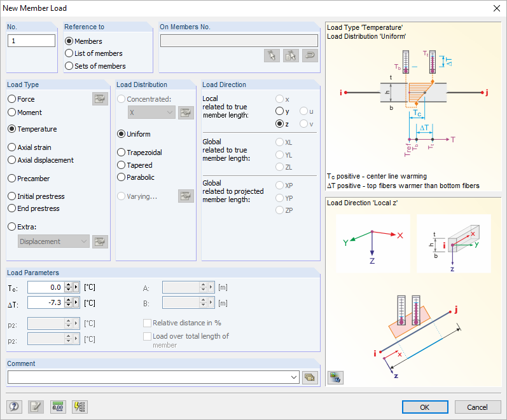Screen dimensions: 507x420
Task: Click the load generation lightning icon
Action: click(80, 407)
